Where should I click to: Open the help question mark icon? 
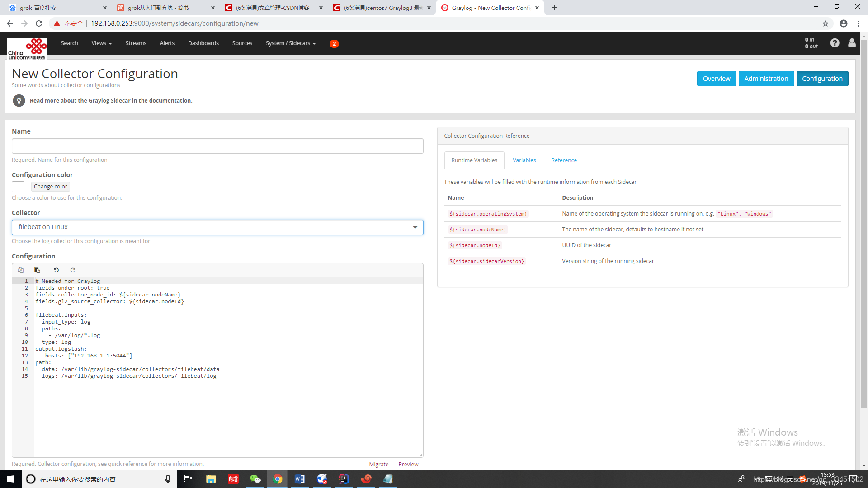835,43
